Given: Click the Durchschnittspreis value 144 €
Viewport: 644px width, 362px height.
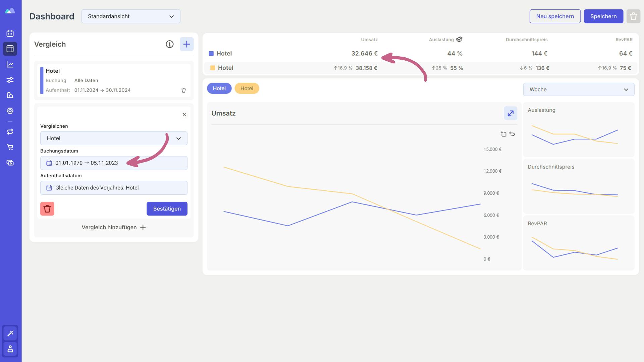Looking at the screenshot, I should (539, 54).
